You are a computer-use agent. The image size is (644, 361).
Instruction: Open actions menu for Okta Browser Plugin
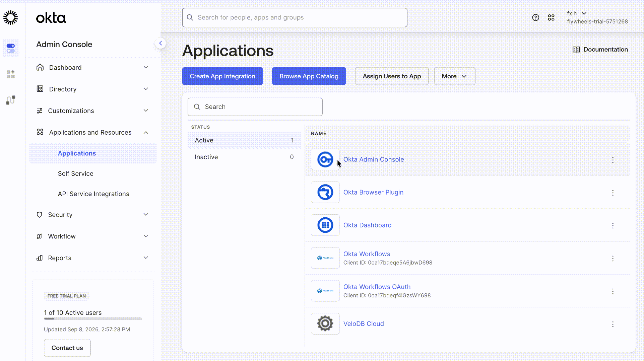tap(613, 193)
